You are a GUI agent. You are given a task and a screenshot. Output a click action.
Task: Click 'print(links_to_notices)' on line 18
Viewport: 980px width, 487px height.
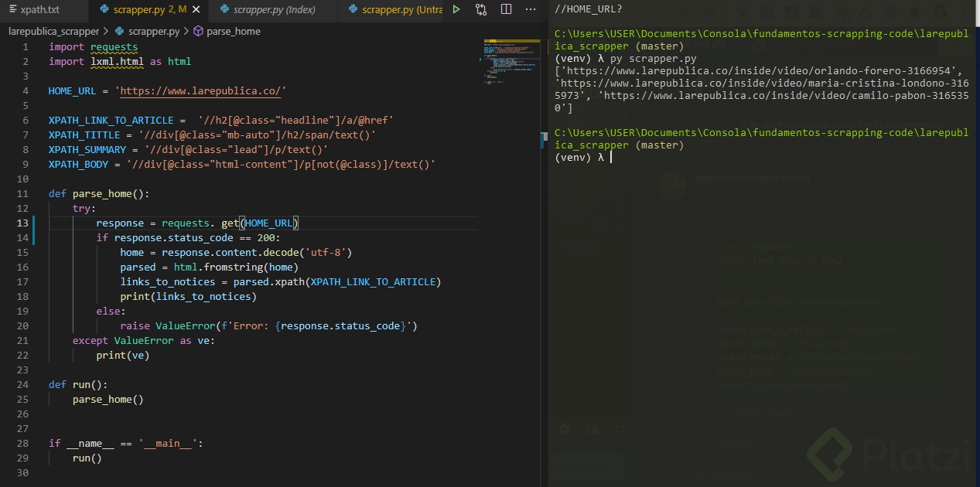point(188,297)
